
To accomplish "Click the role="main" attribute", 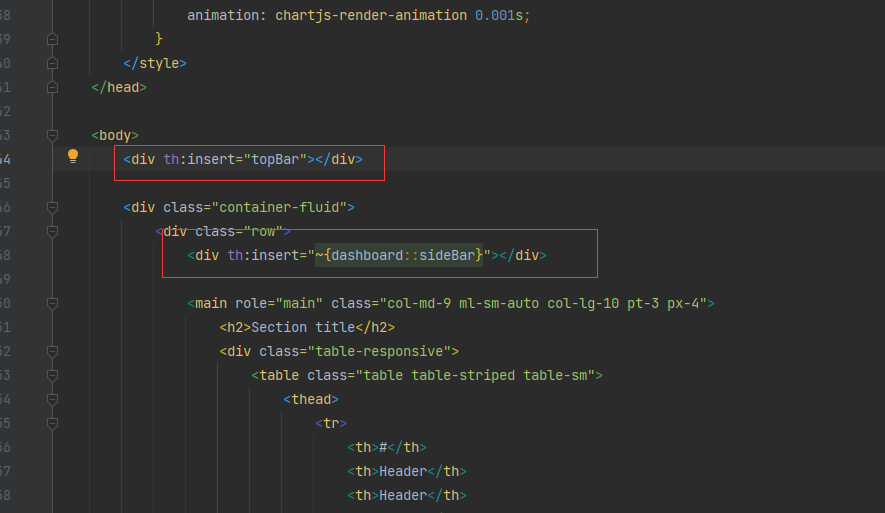I will (x=279, y=304).
